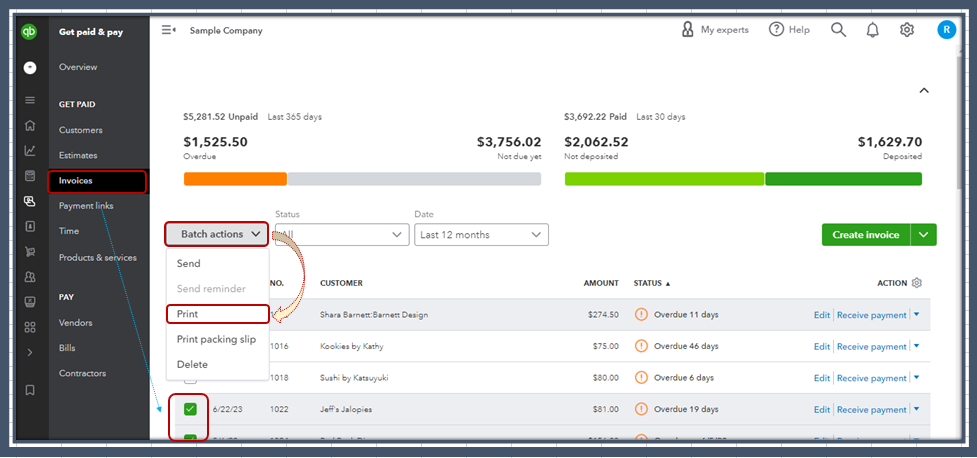The width and height of the screenshot is (977, 458).
Task: Open Overview in the side navigation
Action: [x=78, y=67]
